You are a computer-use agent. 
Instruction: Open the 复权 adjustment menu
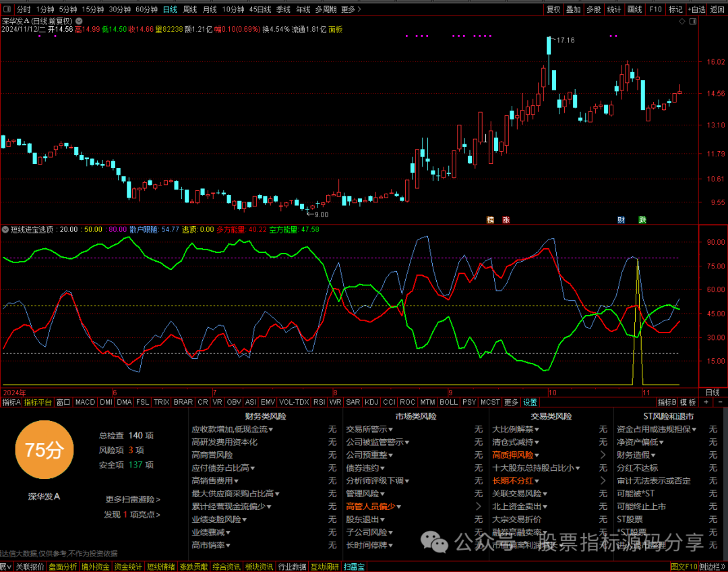tap(553, 9)
